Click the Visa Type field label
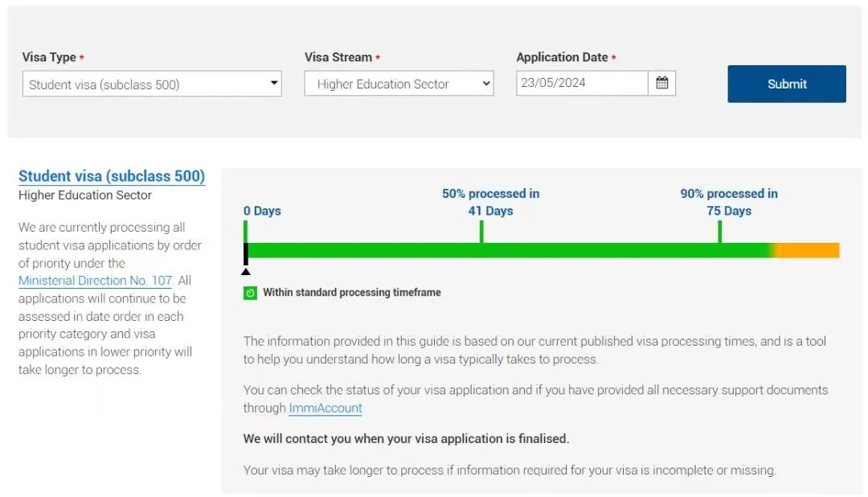Image resolution: width=868 pixels, height=497 pixels. point(49,57)
